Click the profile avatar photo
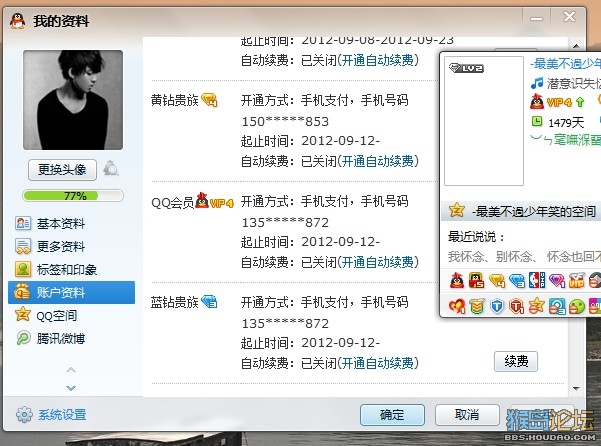Viewport: 601px width, 446px height. [x=73, y=100]
